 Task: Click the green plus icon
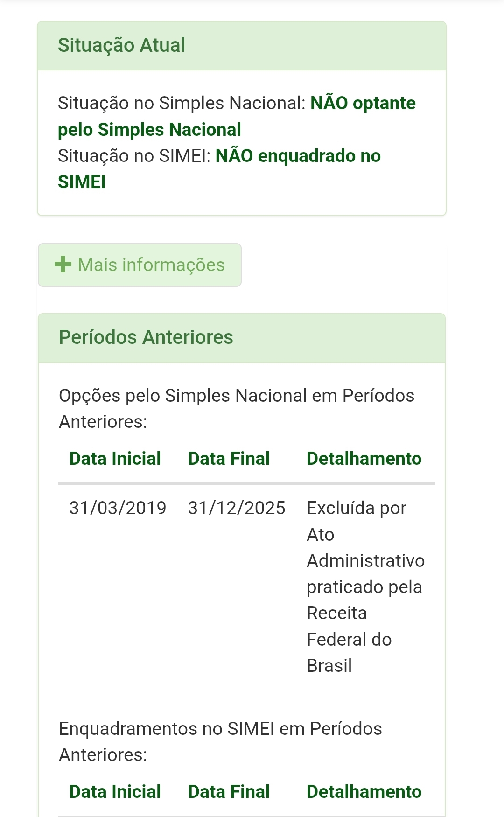pos(63,265)
